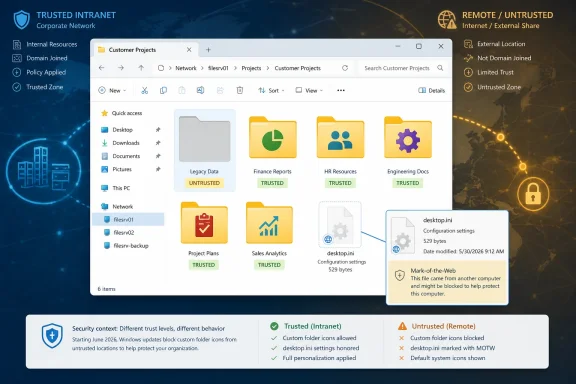Unpin Documents using its pin icon
The image size is (576, 384).
pos(158,156)
